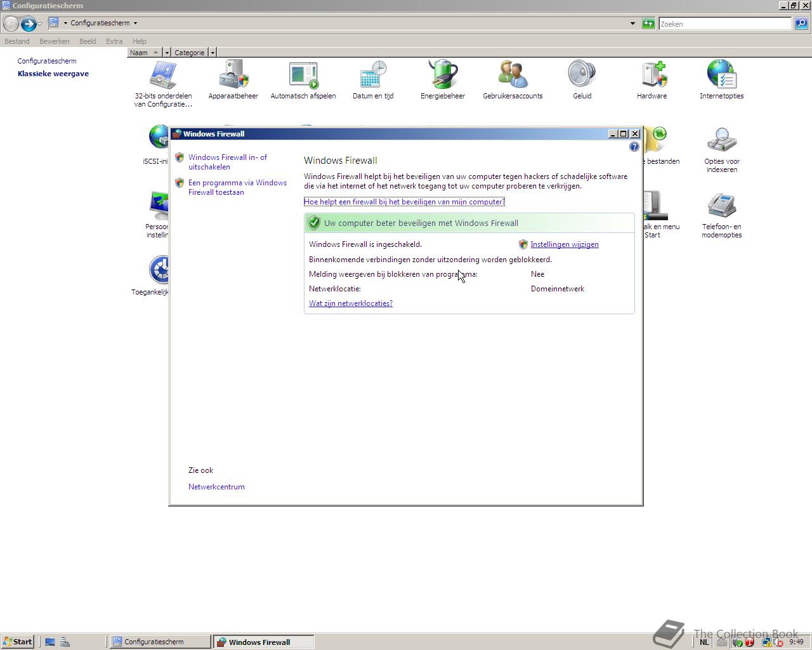Open Server Manager quick launch icon
The width and height of the screenshot is (812, 650).
[x=65, y=642]
